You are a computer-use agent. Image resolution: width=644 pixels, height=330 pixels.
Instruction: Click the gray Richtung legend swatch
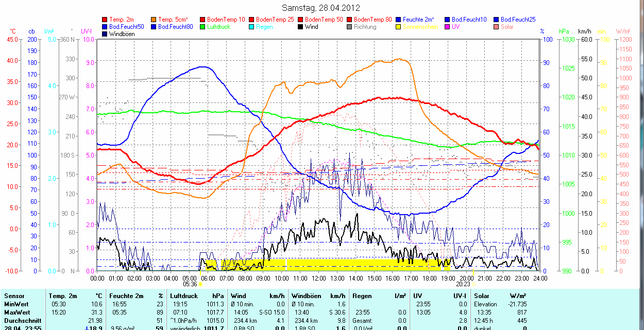click(350, 27)
